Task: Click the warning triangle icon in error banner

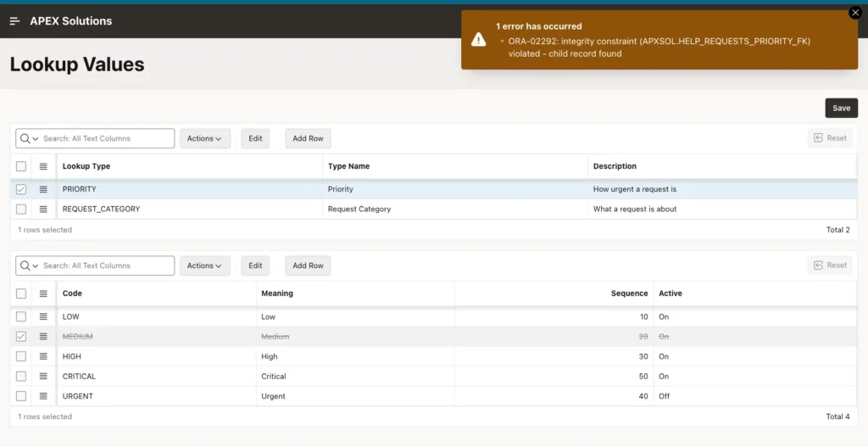Action: (479, 39)
